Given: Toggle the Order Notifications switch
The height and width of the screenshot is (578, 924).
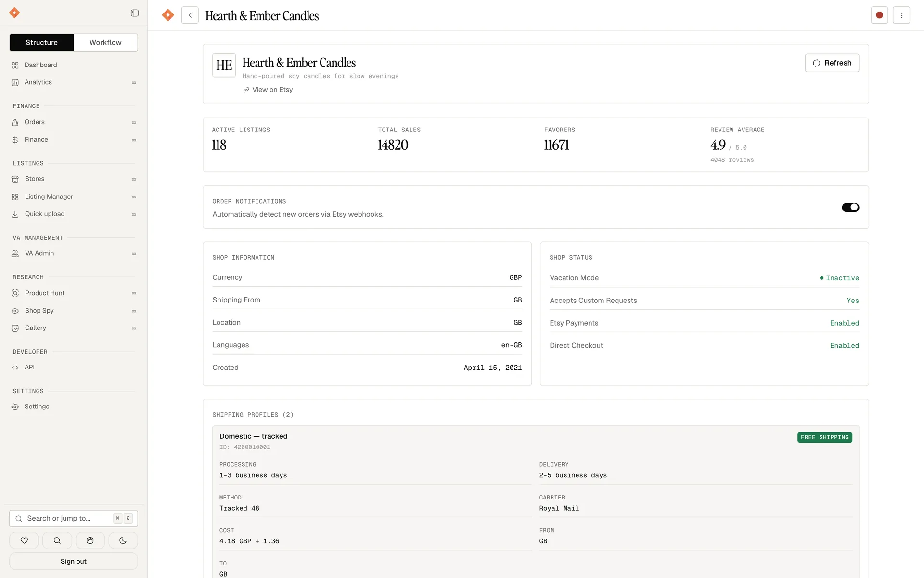Looking at the screenshot, I should [x=850, y=207].
